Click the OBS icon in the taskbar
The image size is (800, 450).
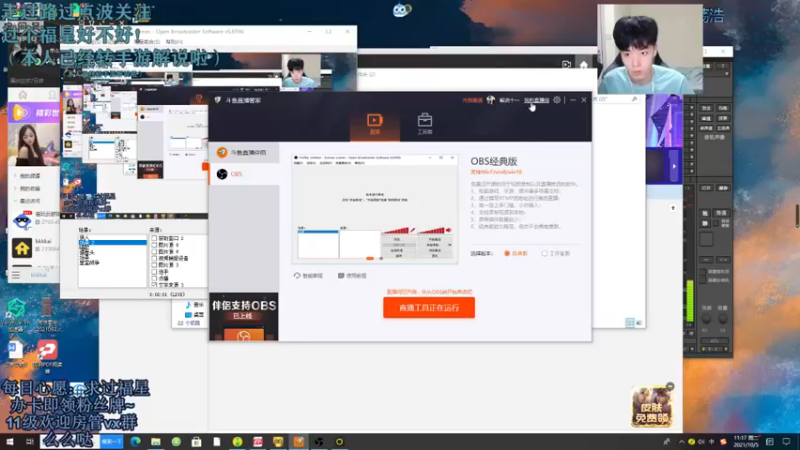(x=319, y=442)
